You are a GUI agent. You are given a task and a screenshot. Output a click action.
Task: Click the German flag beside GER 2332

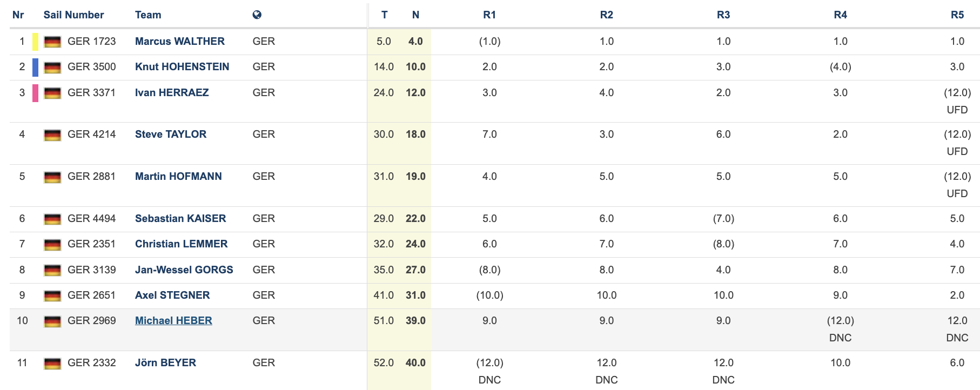tap(52, 363)
